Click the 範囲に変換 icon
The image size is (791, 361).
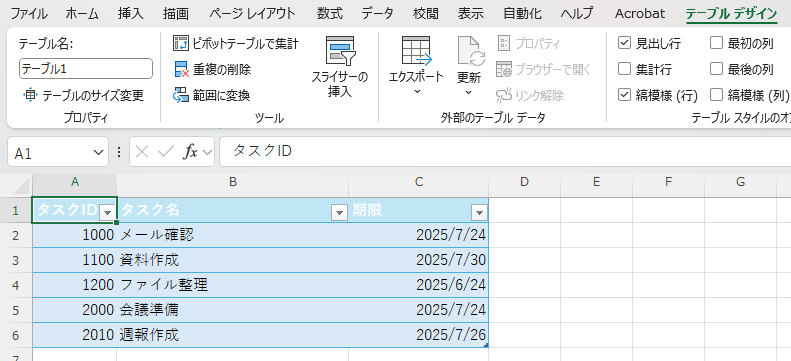pyautogui.click(x=181, y=95)
